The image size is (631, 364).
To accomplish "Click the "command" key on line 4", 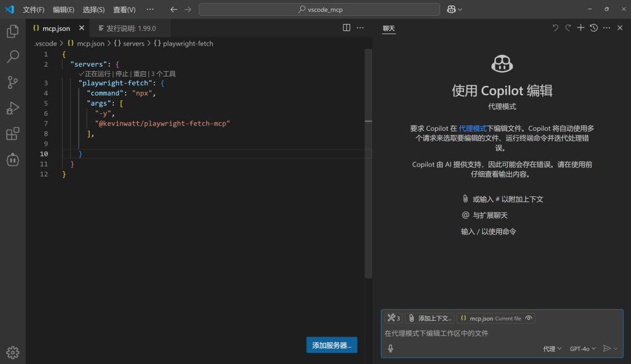I will click(x=105, y=93).
